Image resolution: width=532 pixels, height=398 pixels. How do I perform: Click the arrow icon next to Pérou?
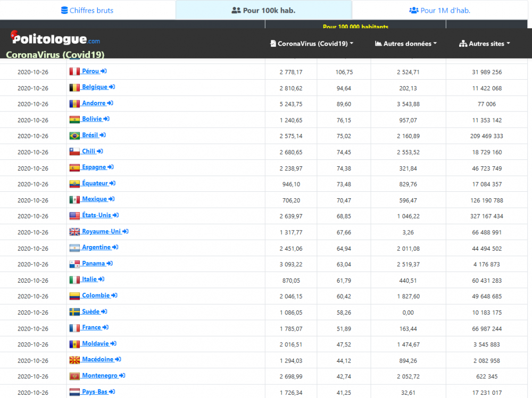[104, 71]
